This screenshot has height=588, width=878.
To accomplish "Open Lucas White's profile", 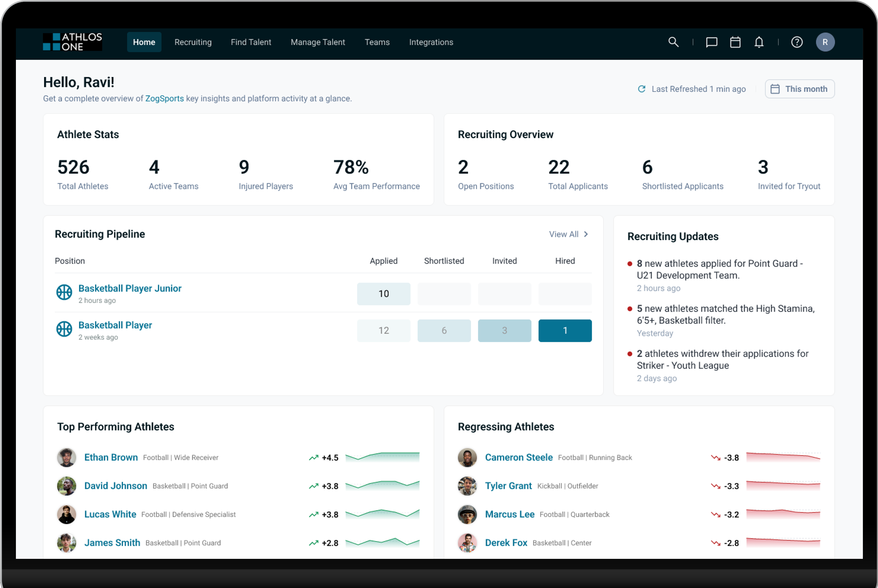I will pyautogui.click(x=110, y=514).
